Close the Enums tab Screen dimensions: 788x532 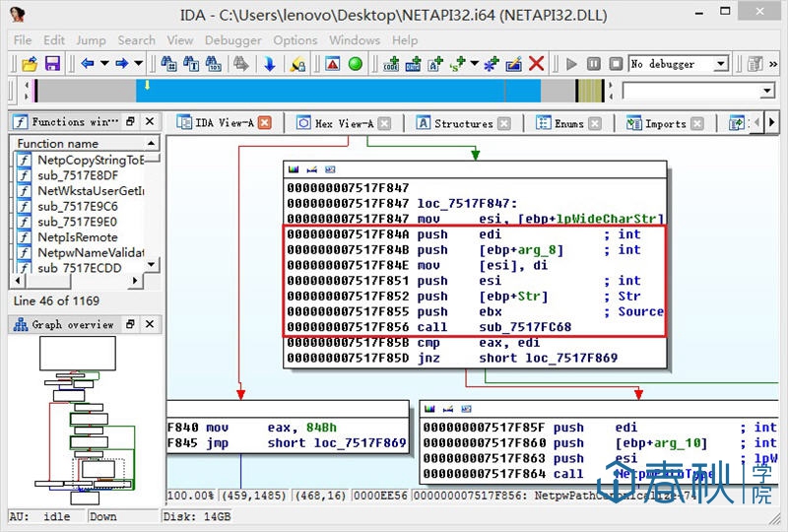tap(595, 123)
